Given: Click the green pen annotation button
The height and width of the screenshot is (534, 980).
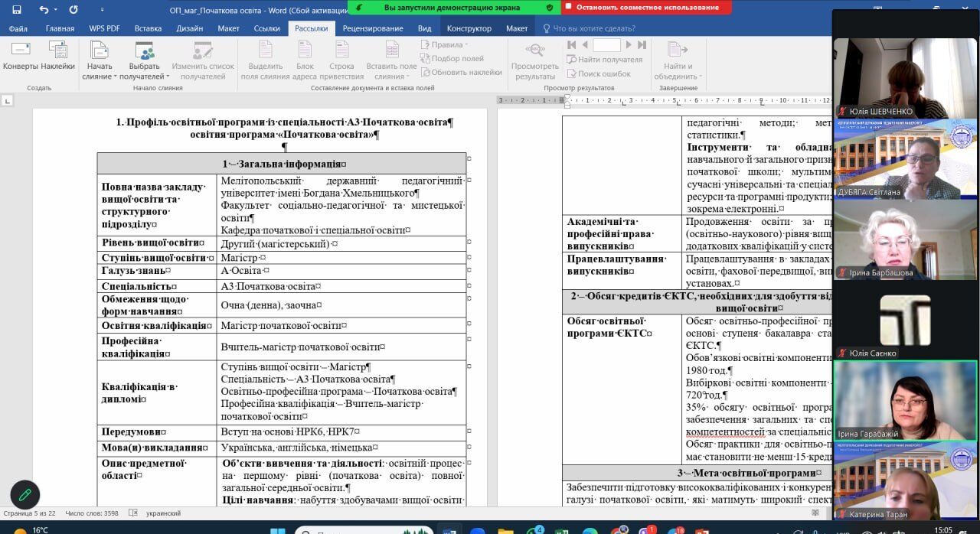Looking at the screenshot, I should [x=24, y=494].
